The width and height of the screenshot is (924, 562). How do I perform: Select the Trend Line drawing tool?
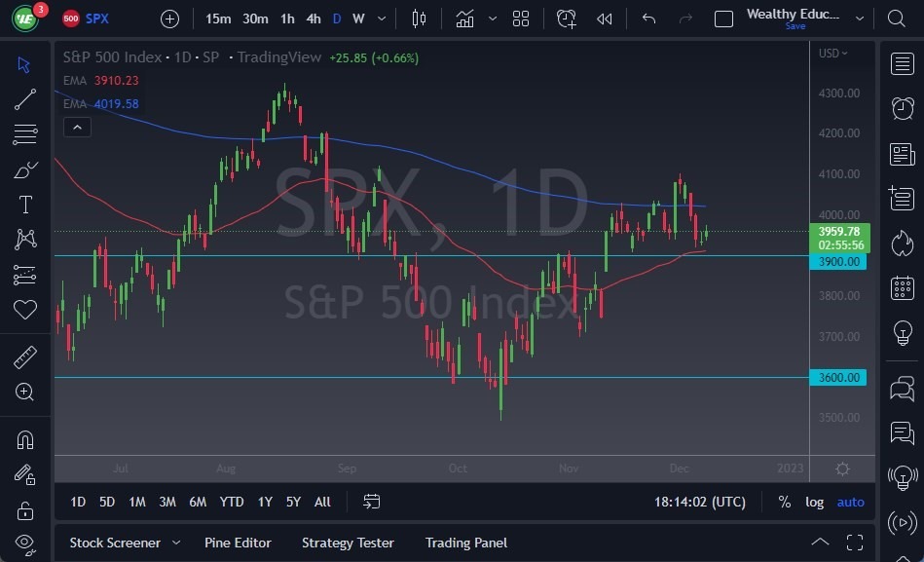(24, 99)
